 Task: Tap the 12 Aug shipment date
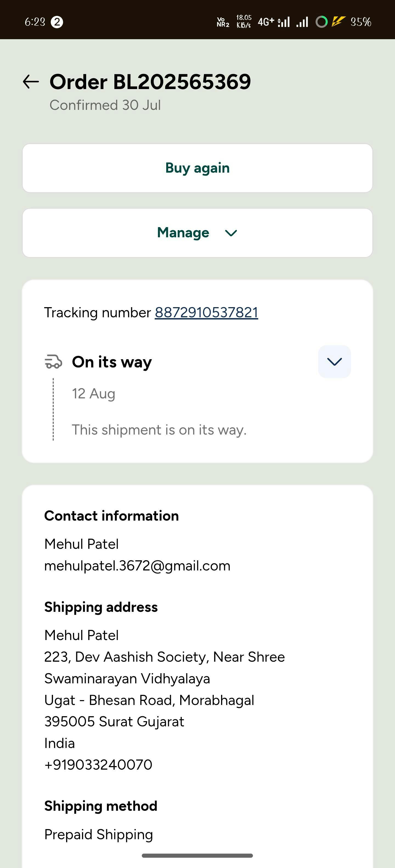pos(94,393)
